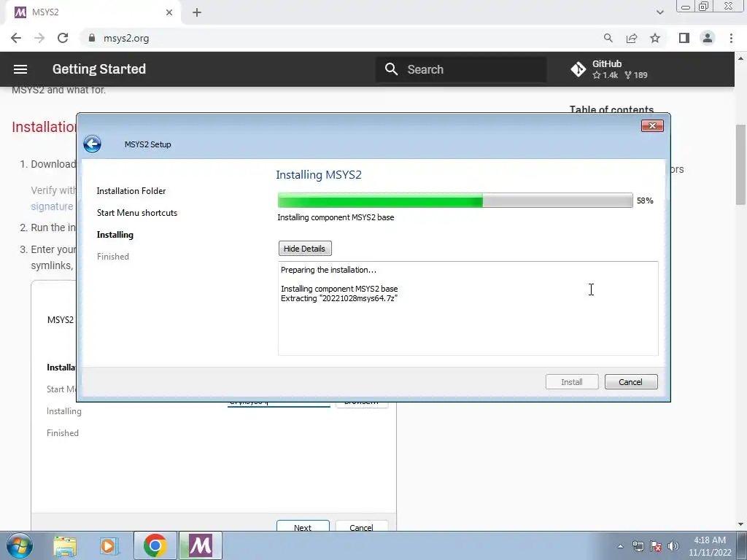The height and width of the screenshot is (560, 747).
Task: Click the disabled Install button
Action: coord(572,382)
